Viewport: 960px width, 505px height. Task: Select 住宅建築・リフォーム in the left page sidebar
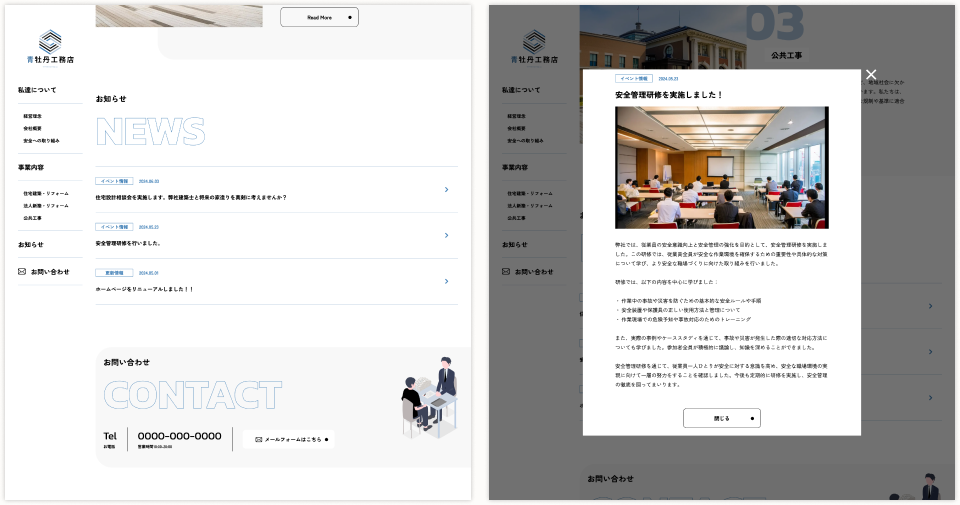[46, 193]
